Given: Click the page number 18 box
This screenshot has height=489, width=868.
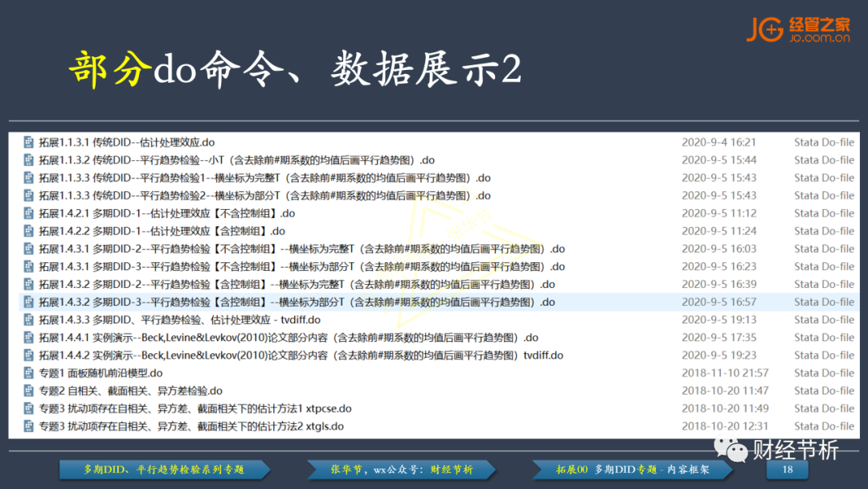Looking at the screenshot, I should [x=788, y=470].
